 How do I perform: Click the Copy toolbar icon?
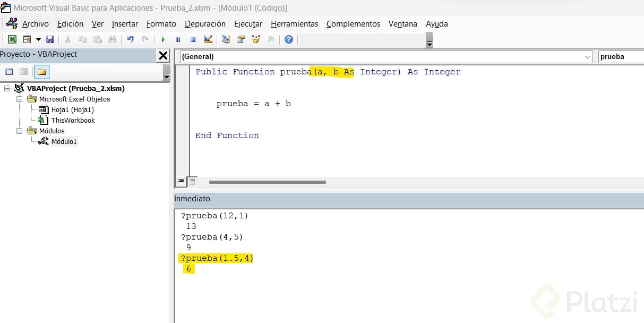(82, 39)
